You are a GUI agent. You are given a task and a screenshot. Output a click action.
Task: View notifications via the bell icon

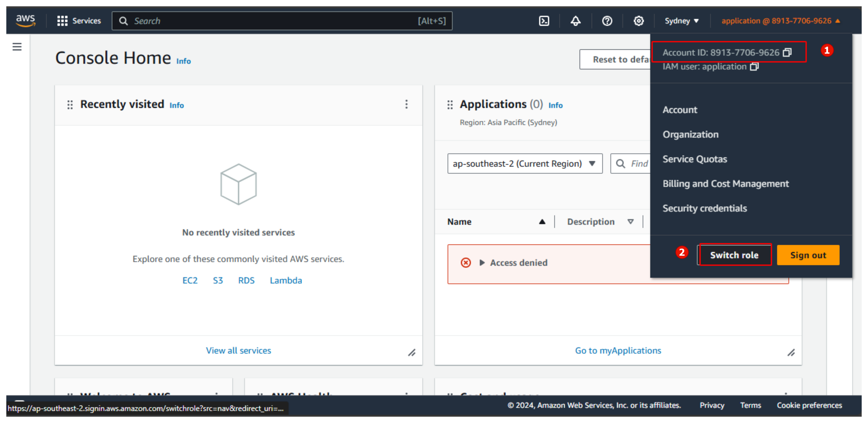(x=575, y=21)
